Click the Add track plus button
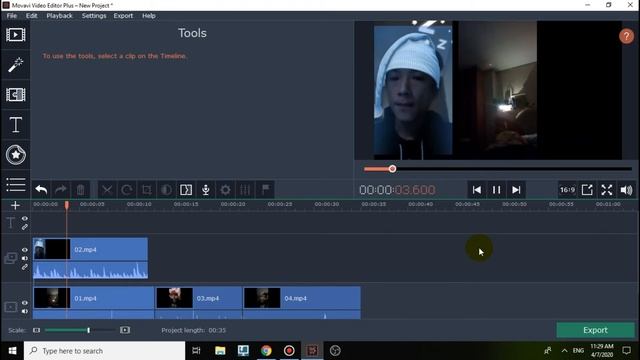640x360 pixels. 15,205
